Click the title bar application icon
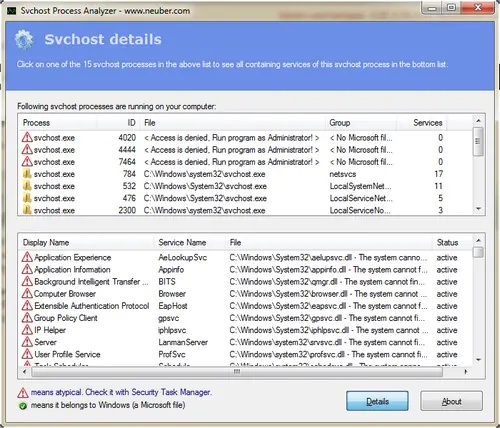The height and width of the screenshot is (428, 500). coord(12,11)
